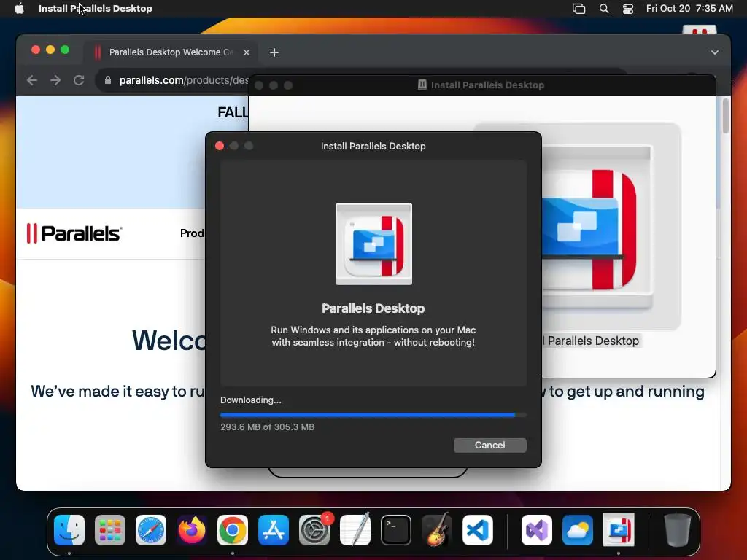Go forward in Chrome

pyautogui.click(x=55, y=80)
